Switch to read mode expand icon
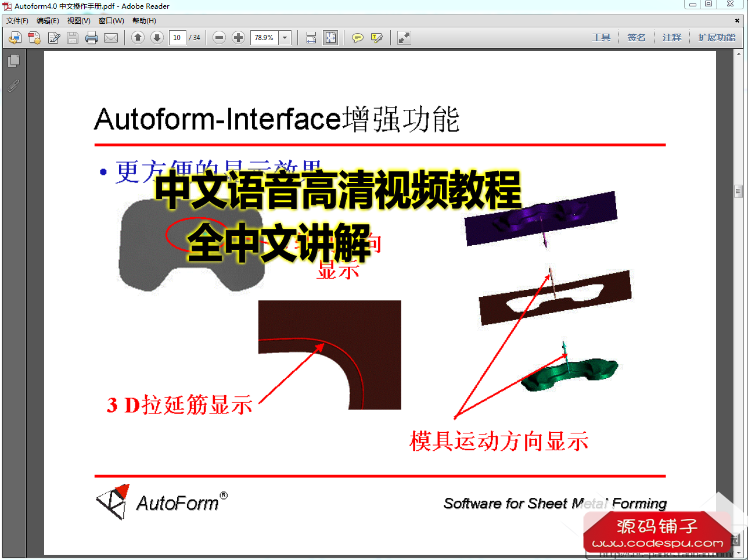Image resolution: width=748 pixels, height=560 pixels. coord(404,38)
